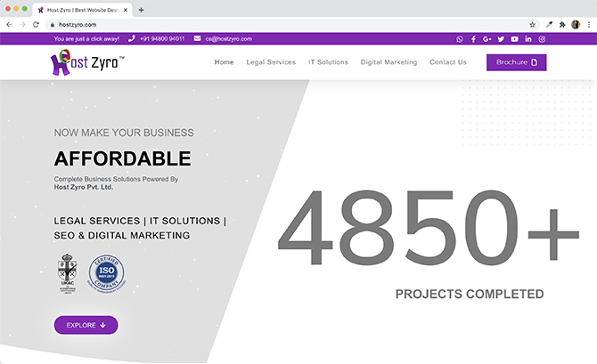This screenshot has height=364, width=597.
Task: Click the cs@hostzyro.com email link
Action: click(x=228, y=39)
